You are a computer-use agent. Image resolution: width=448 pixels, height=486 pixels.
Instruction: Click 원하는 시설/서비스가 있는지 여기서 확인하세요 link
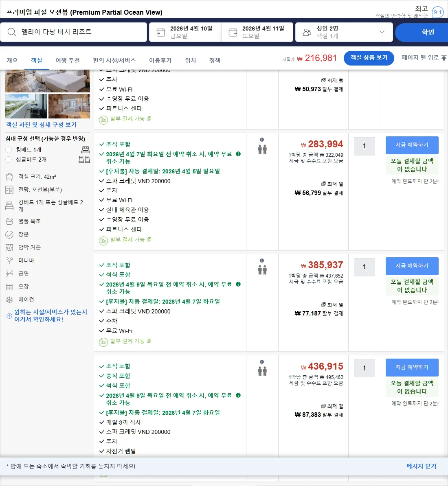click(51, 315)
